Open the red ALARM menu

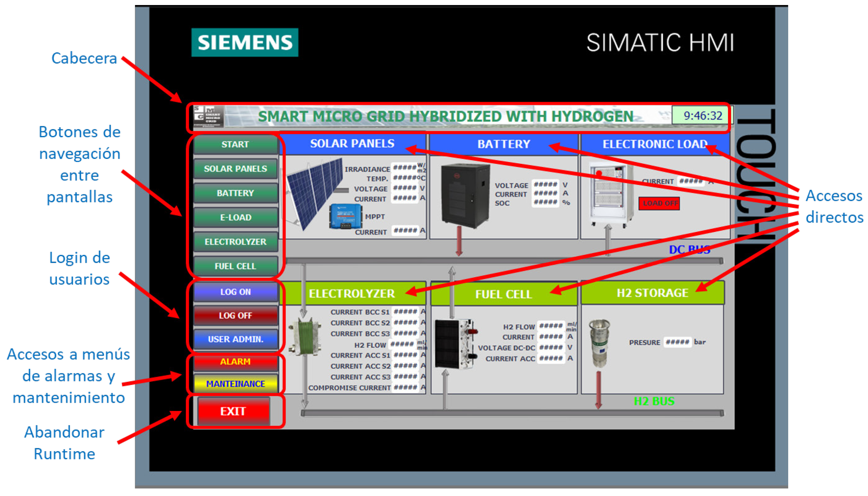236,362
